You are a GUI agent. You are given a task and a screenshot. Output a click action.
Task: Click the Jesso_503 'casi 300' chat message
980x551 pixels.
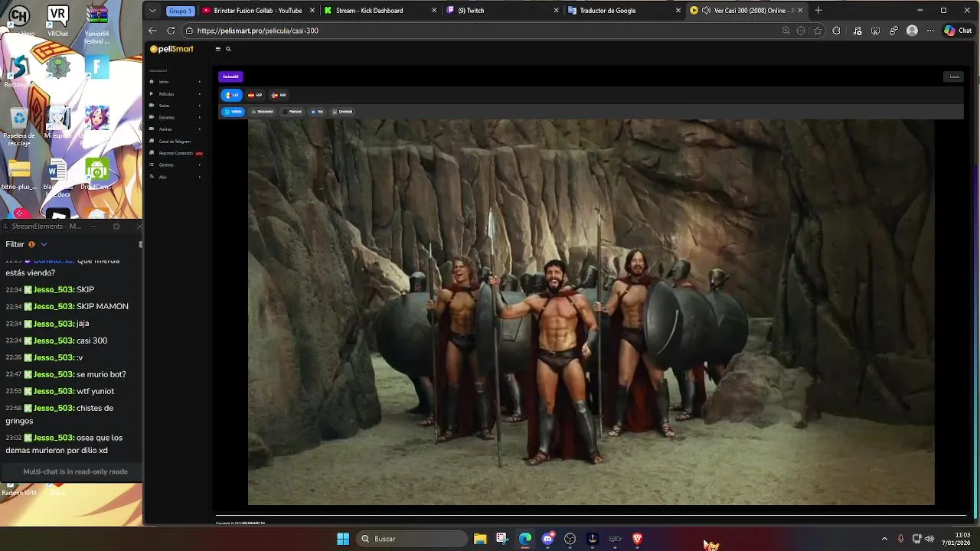point(66,341)
